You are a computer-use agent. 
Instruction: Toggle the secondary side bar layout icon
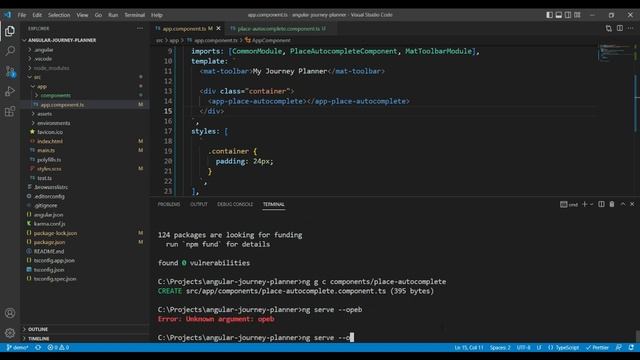pyautogui.click(x=568, y=15)
